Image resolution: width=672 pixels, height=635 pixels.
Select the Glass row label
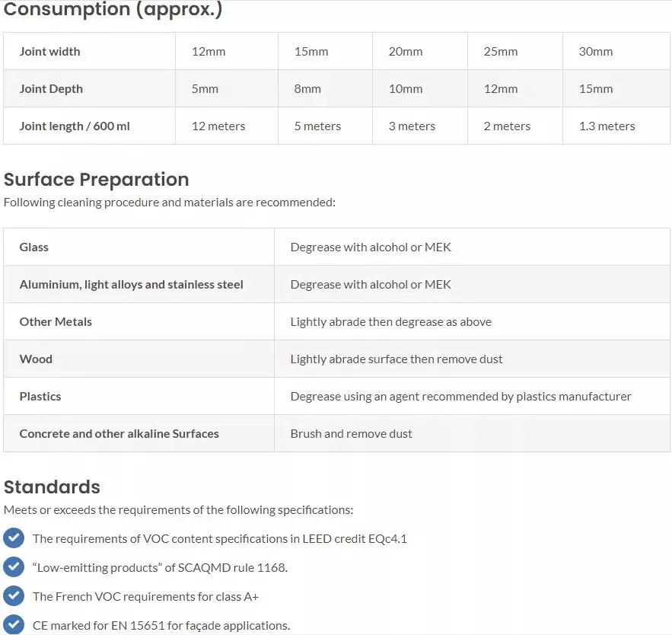pyautogui.click(x=34, y=247)
